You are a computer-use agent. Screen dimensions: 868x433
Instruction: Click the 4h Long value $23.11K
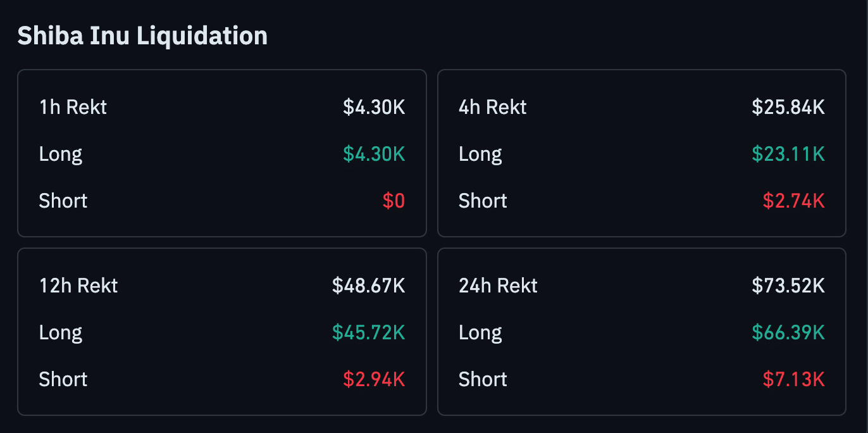tap(788, 154)
